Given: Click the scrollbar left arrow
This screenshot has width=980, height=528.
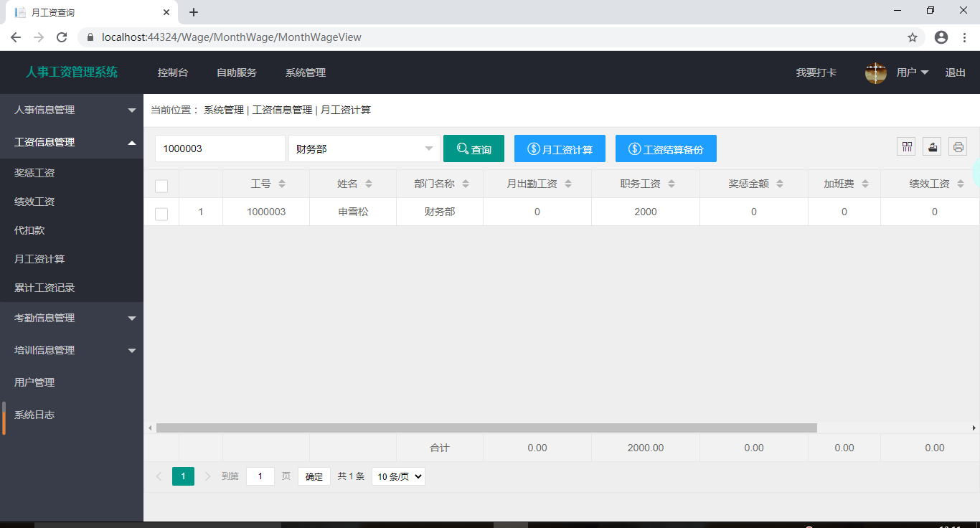Looking at the screenshot, I should tap(150, 428).
